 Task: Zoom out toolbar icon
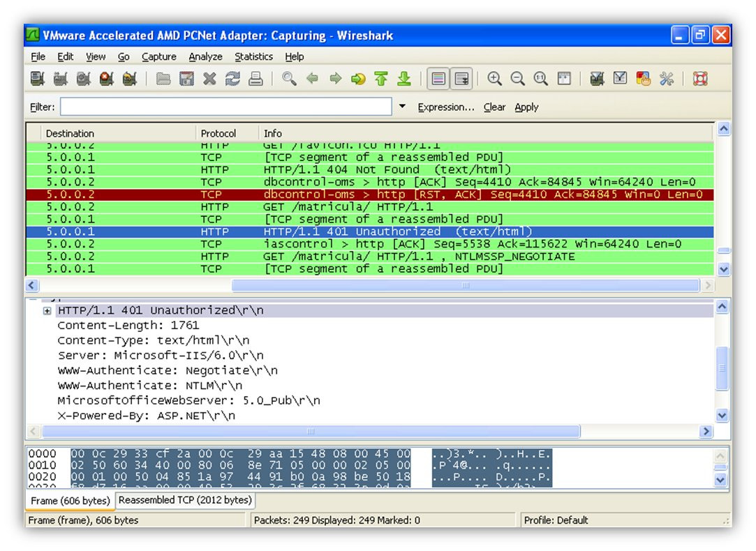pyautogui.click(x=518, y=79)
